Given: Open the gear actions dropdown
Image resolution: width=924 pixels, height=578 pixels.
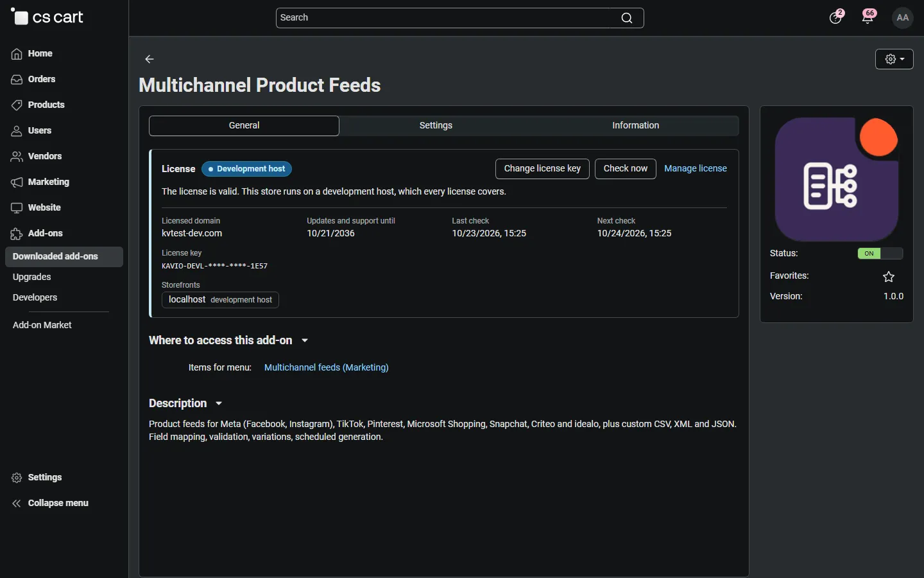Looking at the screenshot, I should click(894, 59).
